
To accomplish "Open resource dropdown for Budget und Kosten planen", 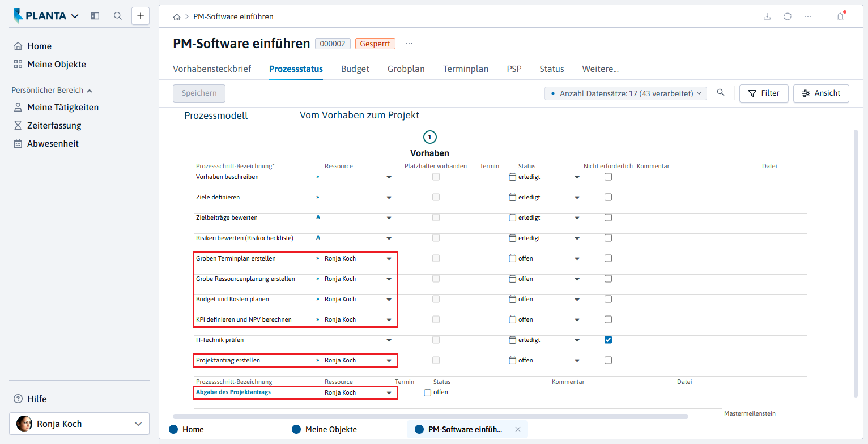I will [x=389, y=300].
